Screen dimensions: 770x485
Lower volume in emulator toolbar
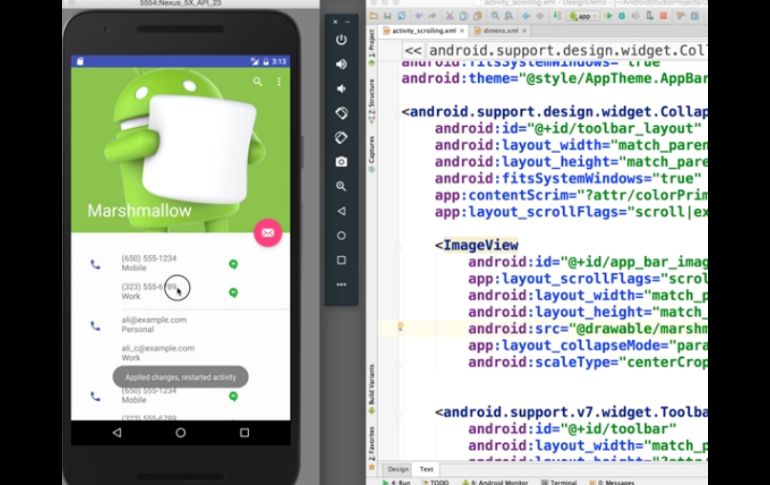[341, 88]
